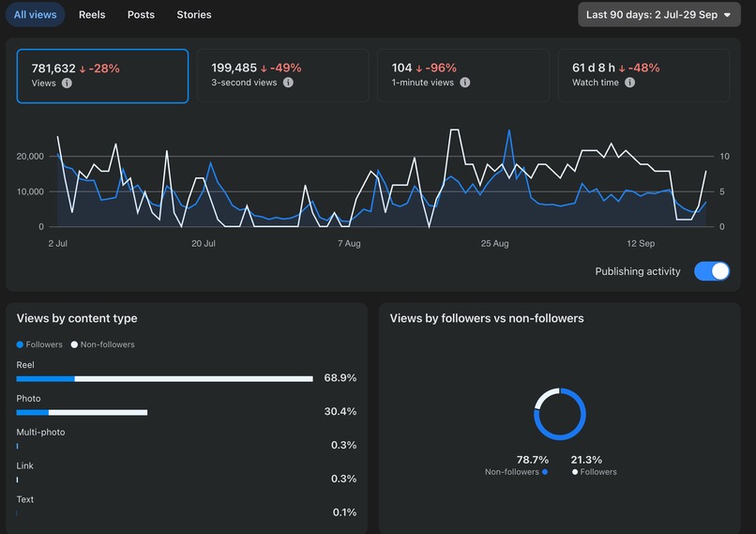Click the -28% views change indicator
Viewport: 756px width, 534px height.
99,69
